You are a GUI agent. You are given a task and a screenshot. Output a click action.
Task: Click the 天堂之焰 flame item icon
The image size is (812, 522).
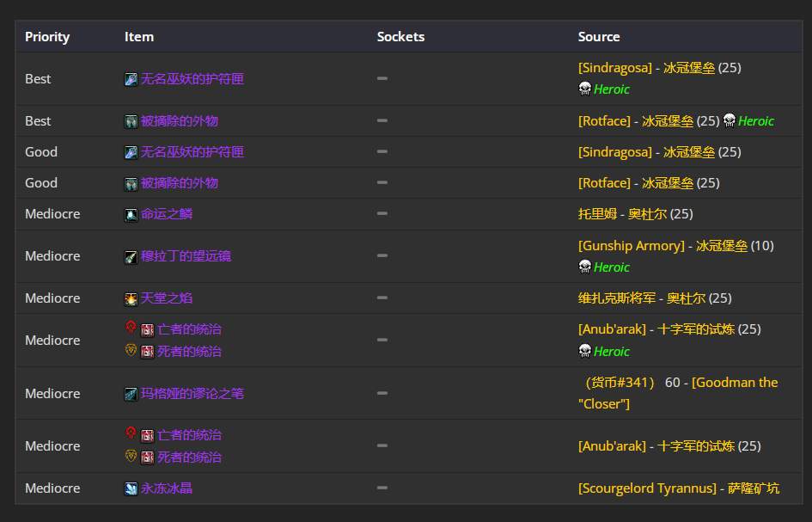pyautogui.click(x=131, y=299)
